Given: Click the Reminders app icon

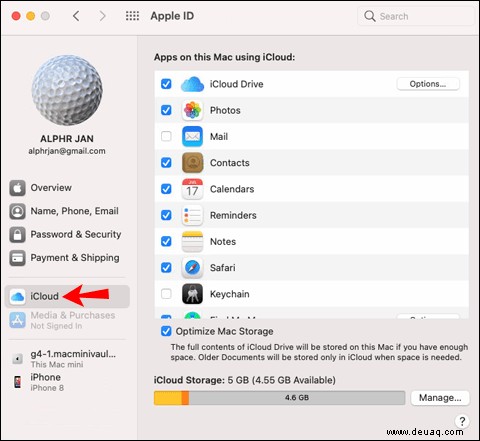Looking at the screenshot, I should pos(192,215).
